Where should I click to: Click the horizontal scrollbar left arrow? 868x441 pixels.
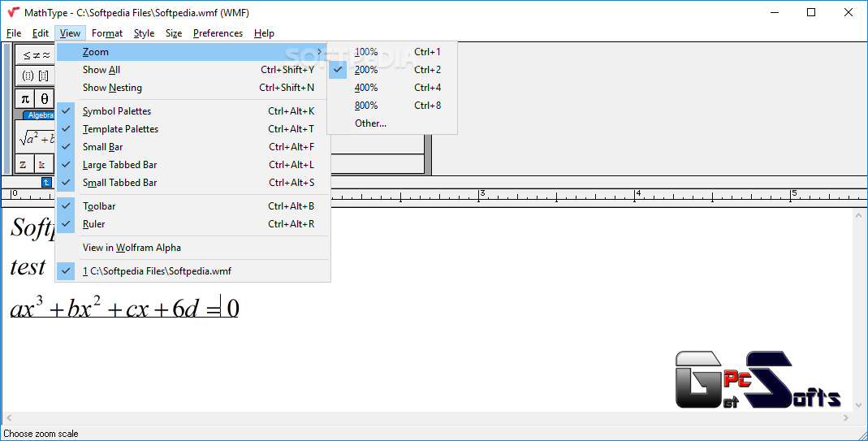click(8, 418)
